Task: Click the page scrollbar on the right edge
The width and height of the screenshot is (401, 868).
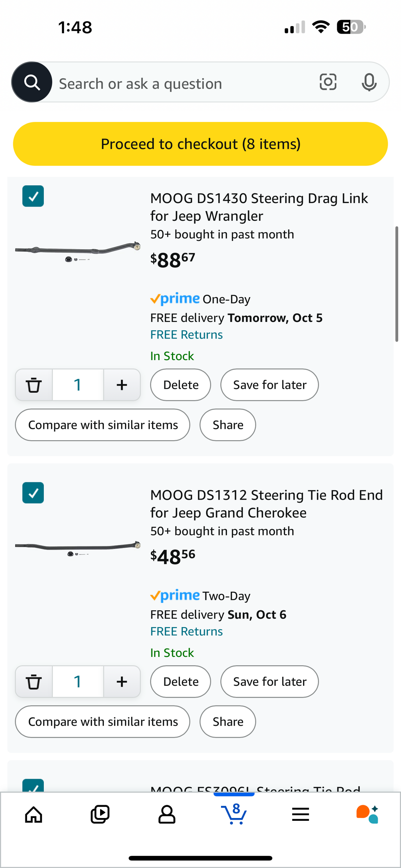Action: pos(396,284)
